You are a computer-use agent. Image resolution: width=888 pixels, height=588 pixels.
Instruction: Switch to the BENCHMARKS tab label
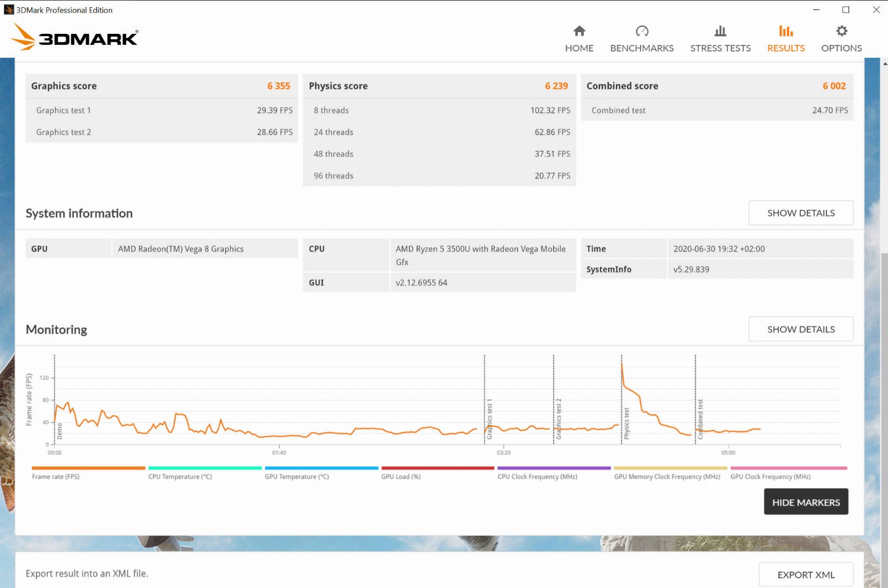pos(642,48)
